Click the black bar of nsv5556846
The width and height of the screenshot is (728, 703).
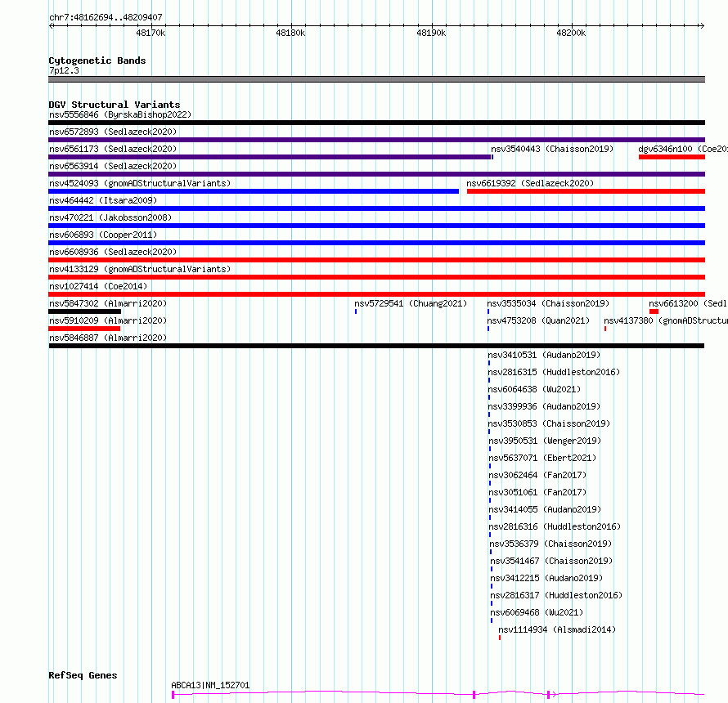pyautogui.click(x=376, y=123)
